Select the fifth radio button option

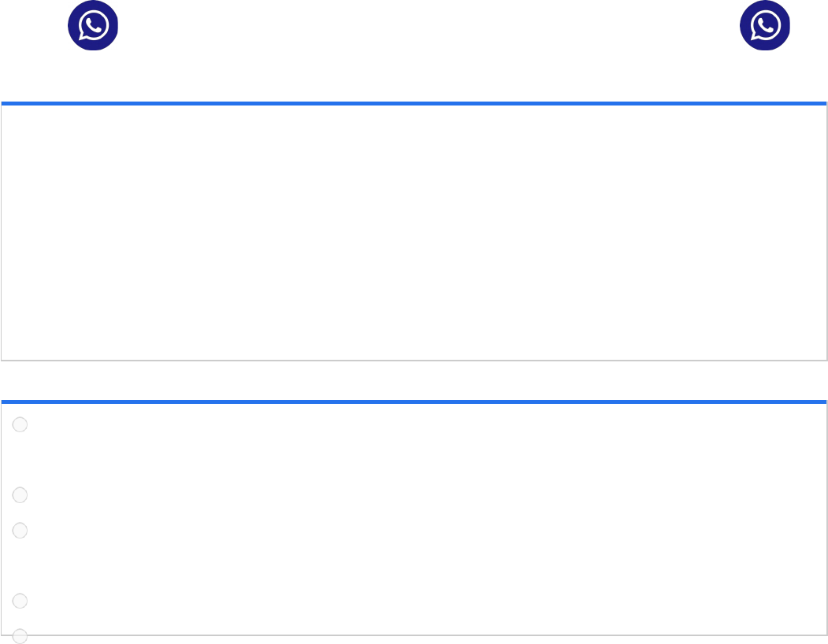(x=20, y=635)
